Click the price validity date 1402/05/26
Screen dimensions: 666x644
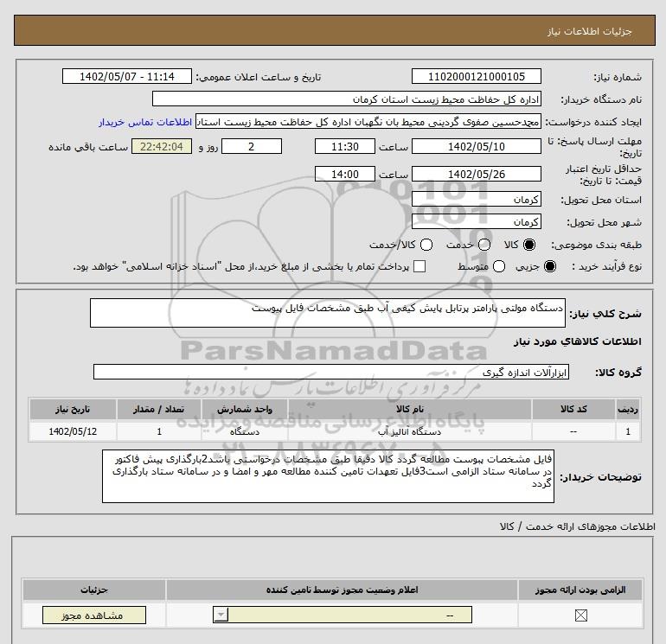coord(476,174)
